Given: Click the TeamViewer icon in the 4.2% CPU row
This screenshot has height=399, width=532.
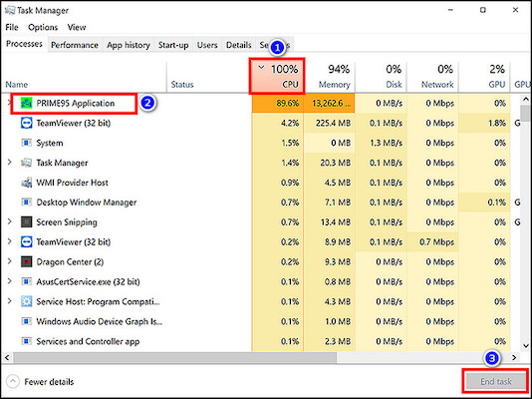Looking at the screenshot, I should point(27,123).
